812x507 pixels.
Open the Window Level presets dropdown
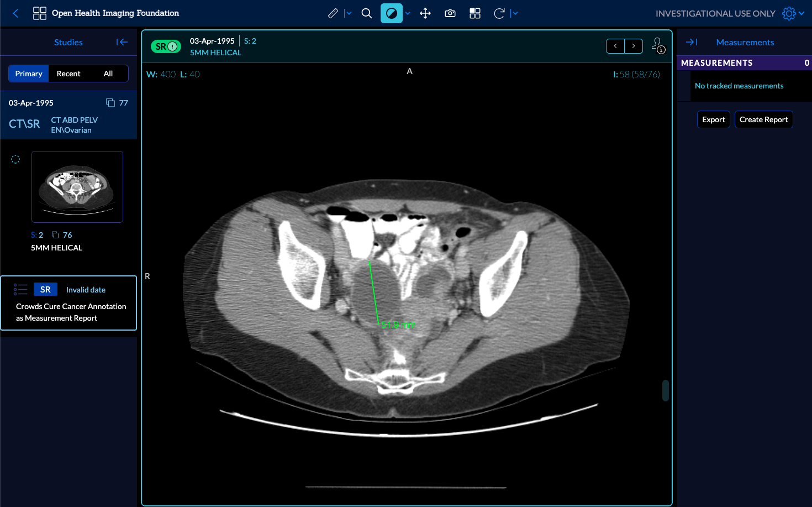click(x=408, y=13)
